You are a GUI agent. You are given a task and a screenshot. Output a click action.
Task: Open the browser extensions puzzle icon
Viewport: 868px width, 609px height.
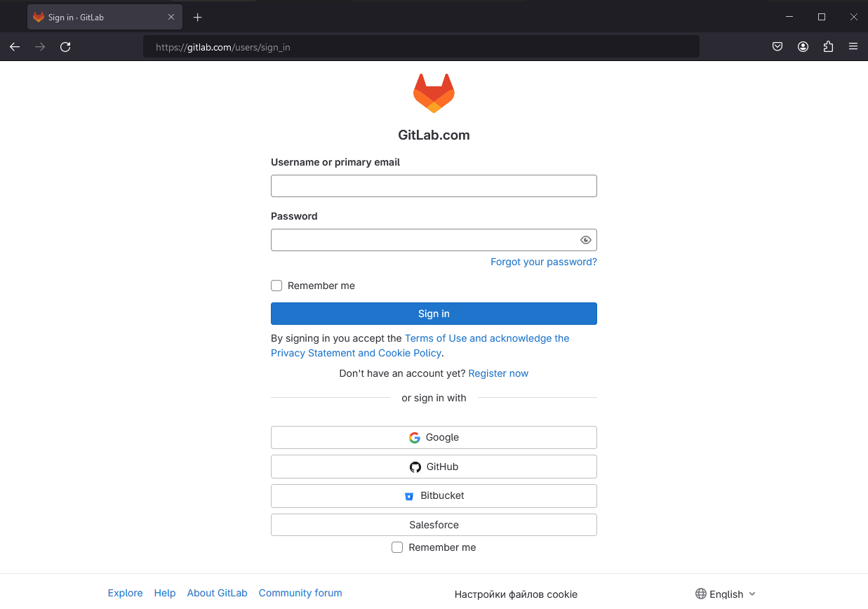[828, 47]
